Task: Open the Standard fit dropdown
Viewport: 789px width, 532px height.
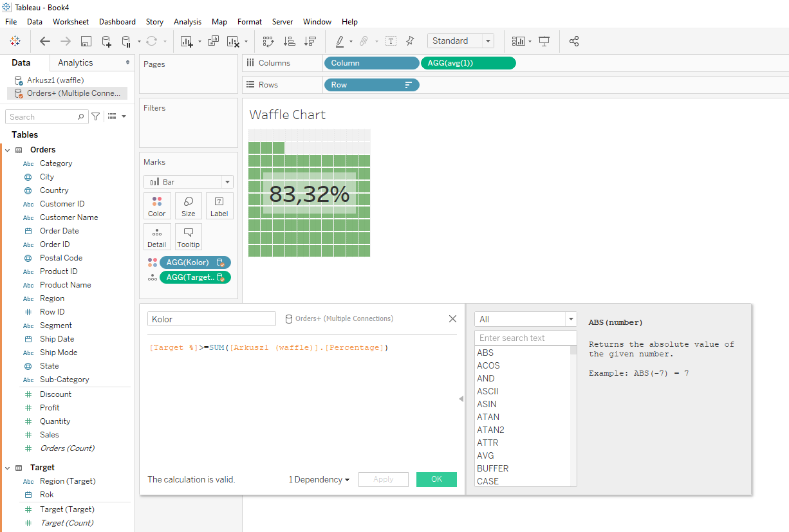Action: point(488,41)
